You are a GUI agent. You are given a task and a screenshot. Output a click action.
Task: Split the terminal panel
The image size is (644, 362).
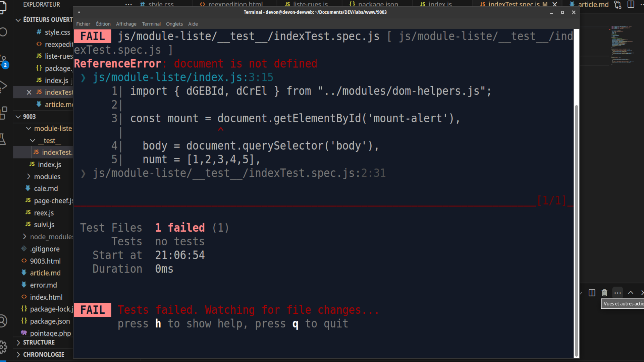pyautogui.click(x=592, y=293)
